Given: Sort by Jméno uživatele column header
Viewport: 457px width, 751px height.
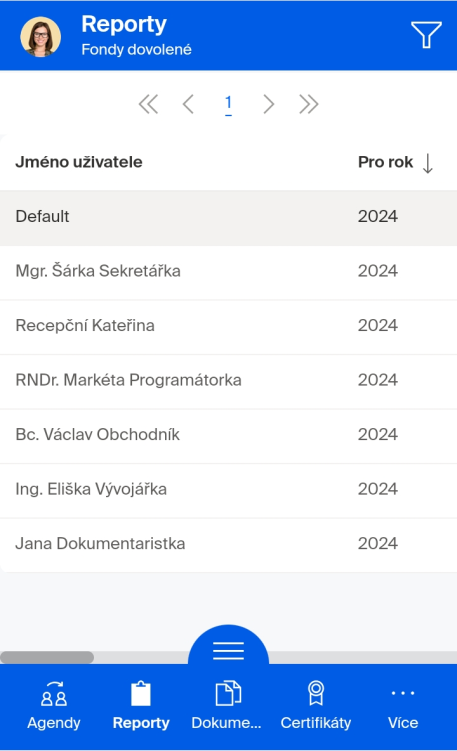Looking at the screenshot, I should pos(79,162).
